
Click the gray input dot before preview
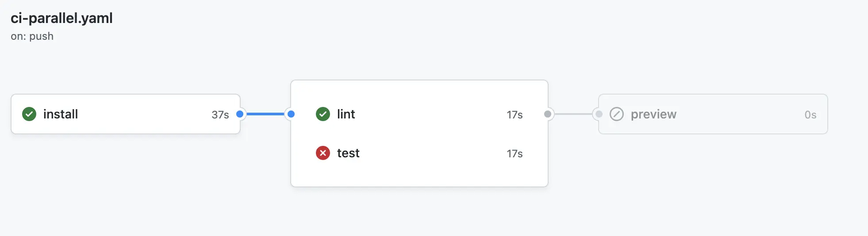(599, 114)
